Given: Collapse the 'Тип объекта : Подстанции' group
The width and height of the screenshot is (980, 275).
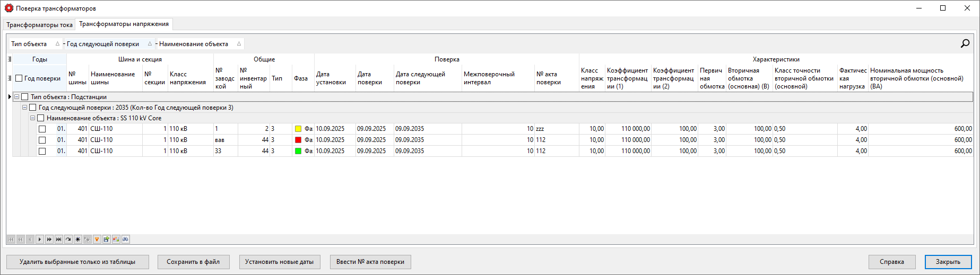Looking at the screenshot, I should (16, 97).
